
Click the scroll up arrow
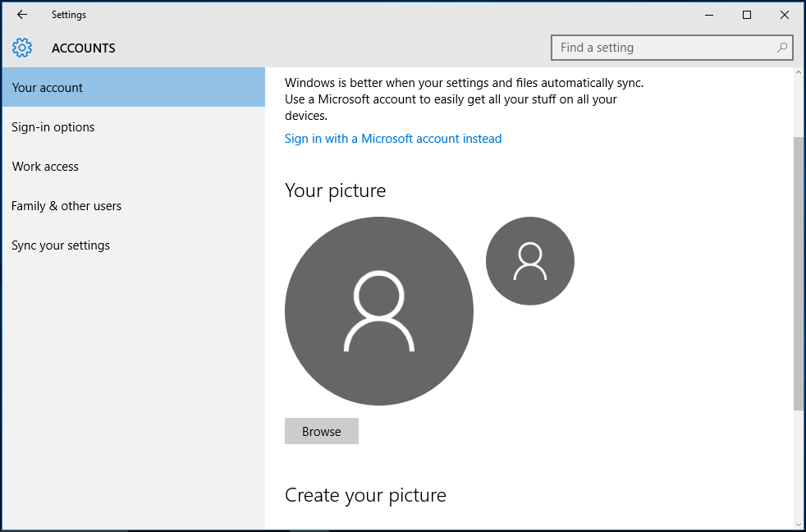pos(799,73)
